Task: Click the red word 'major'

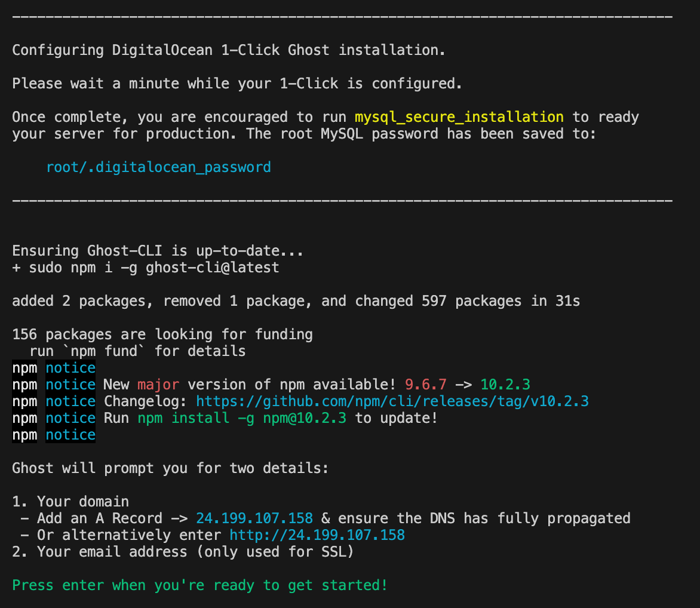Action: 158,385
